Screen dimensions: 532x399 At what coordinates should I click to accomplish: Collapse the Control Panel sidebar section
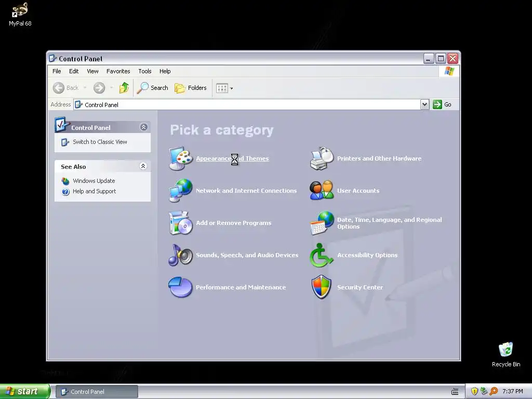point(143,127)
